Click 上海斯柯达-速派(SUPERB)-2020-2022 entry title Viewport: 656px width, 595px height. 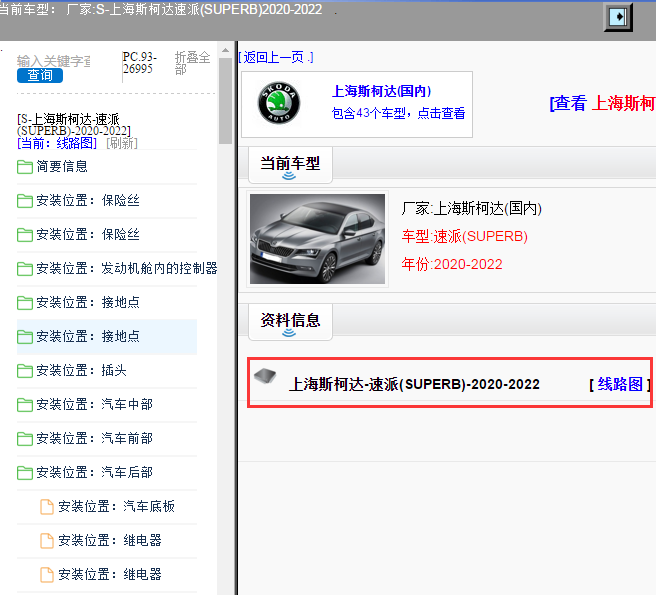click(x=414, y=384)
